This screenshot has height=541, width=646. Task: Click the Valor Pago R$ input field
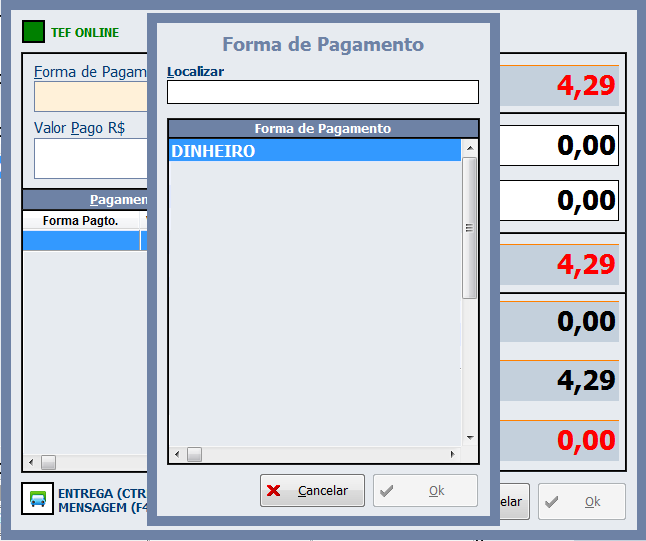coord(90,158)
